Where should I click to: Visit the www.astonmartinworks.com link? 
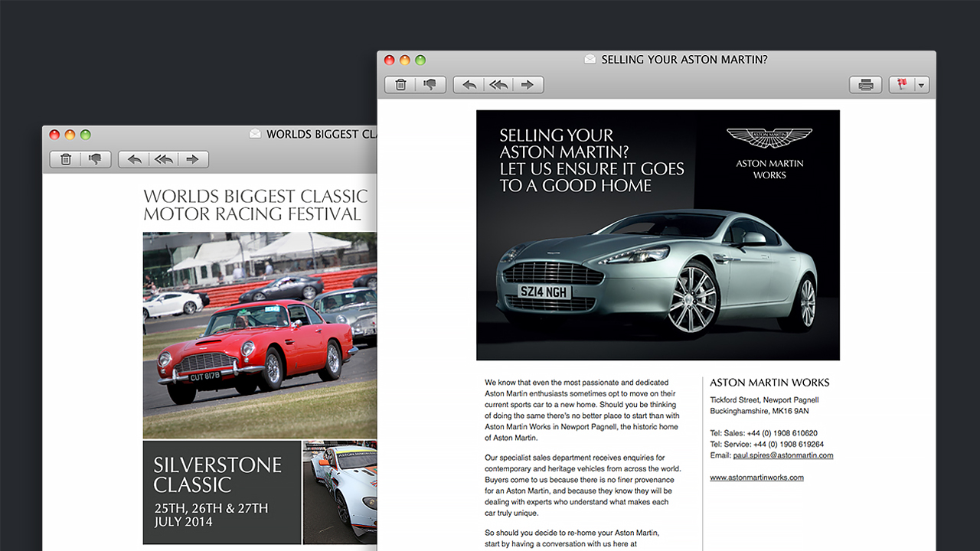coord(756,478)
